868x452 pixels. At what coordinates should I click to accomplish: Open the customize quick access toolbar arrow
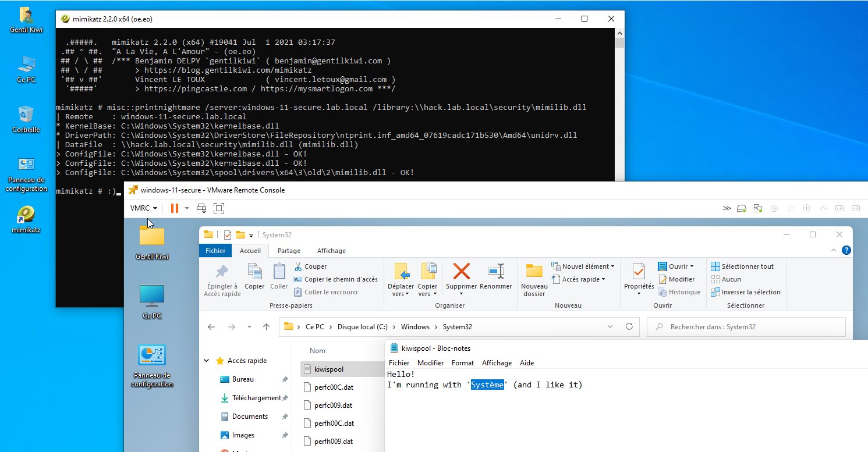pos(251,235)
